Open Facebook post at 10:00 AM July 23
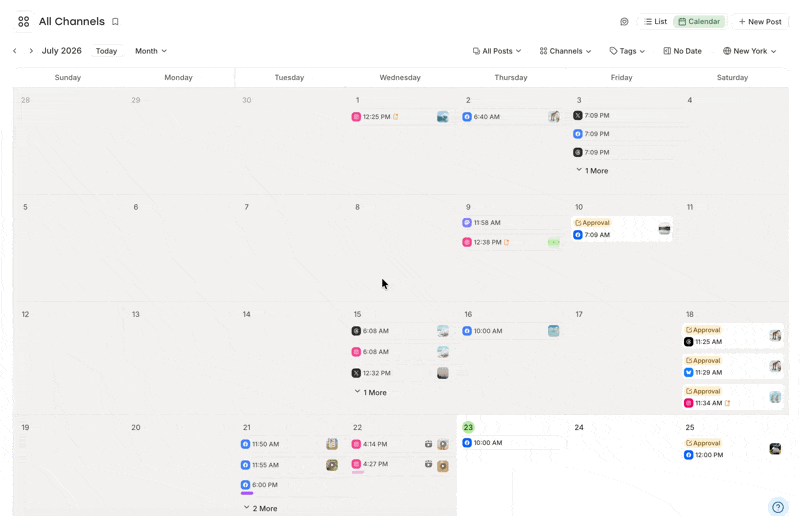The height and width of the screenshot is (516, 800). [513, 443]
